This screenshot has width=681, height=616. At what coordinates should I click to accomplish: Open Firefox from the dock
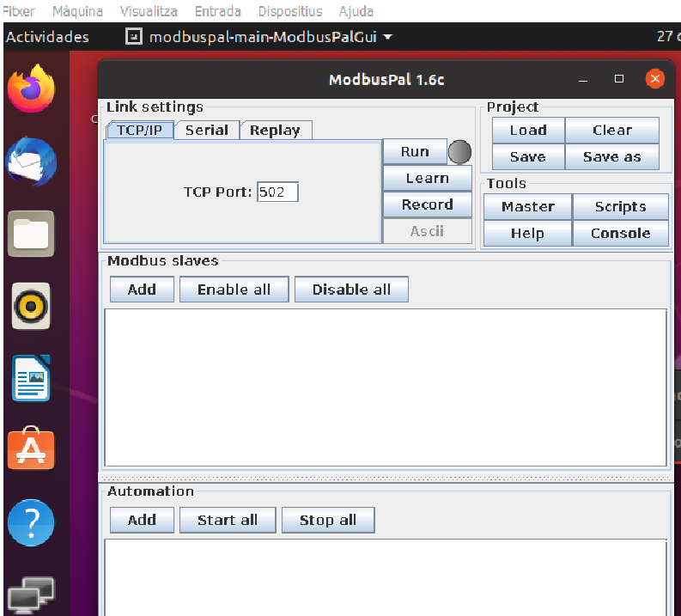click(31, 88)
